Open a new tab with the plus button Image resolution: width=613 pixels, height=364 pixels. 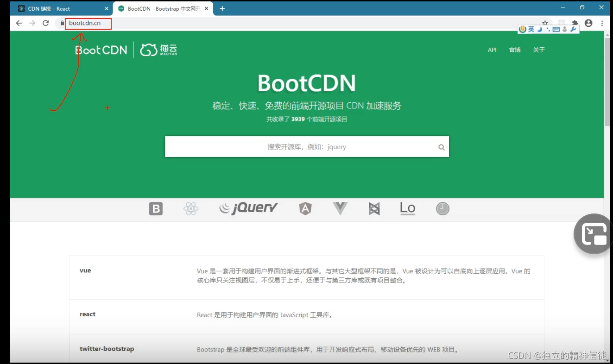pyautogui.click(x=222, y=8)
